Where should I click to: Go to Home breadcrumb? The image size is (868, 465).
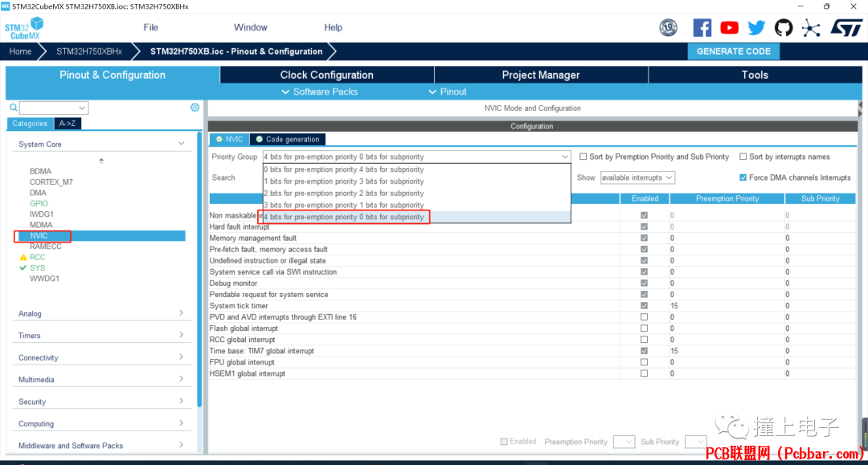click(x=20, y=51)
